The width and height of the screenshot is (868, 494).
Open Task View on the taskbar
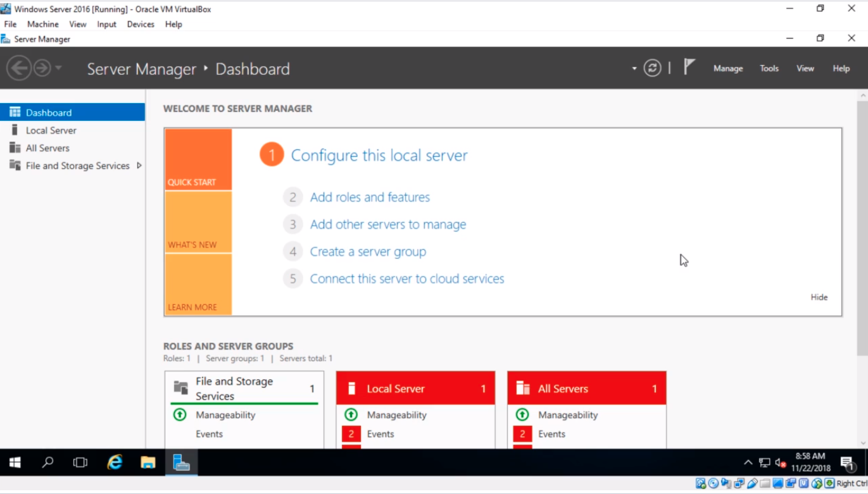[x=80, y=462]
